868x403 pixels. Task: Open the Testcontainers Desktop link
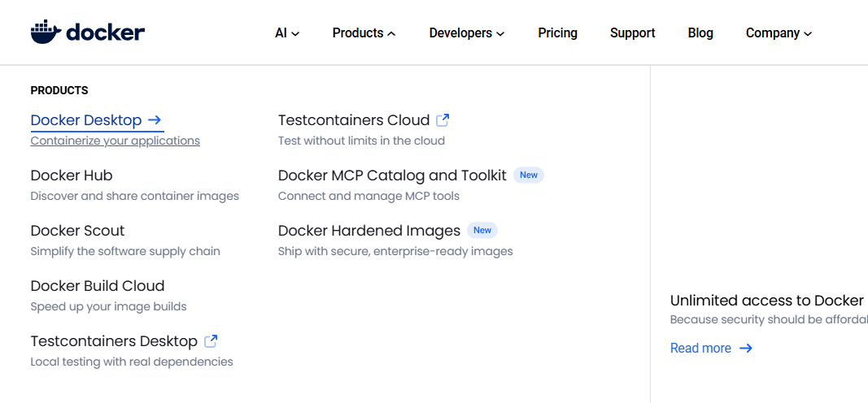[113, 341]
